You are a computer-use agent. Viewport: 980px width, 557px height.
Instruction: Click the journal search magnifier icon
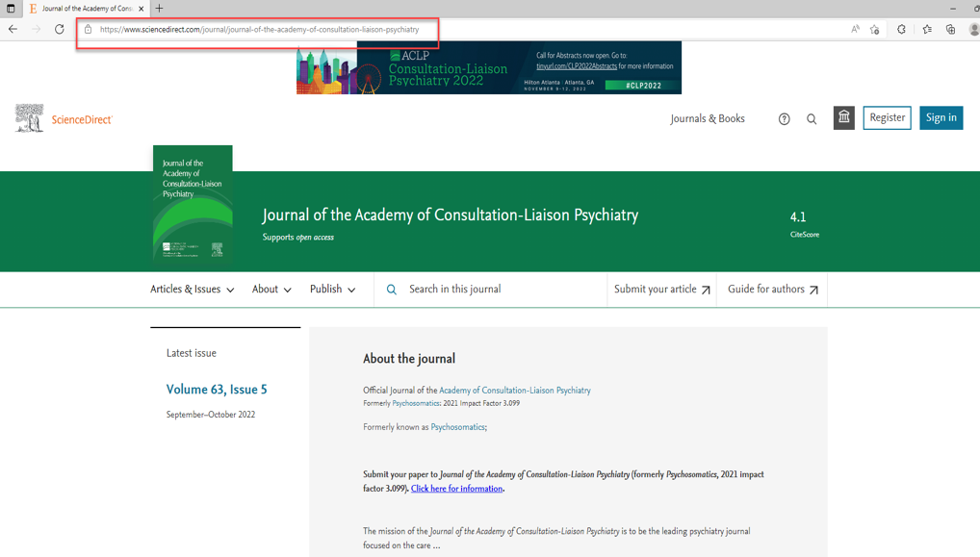coord(391,290)
